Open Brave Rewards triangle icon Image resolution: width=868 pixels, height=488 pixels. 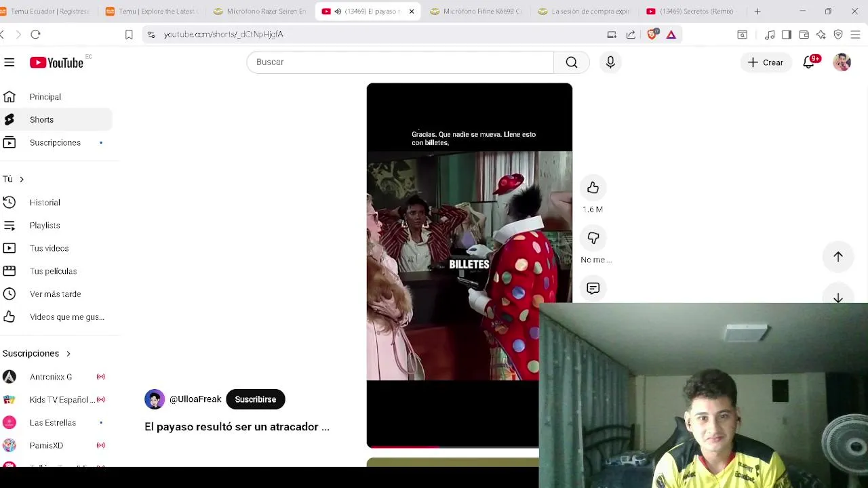(671, 35)
